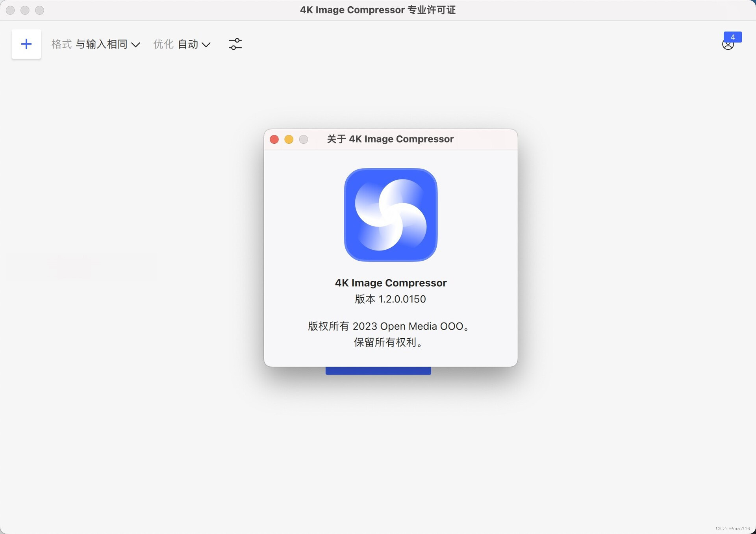Image resolution: width=756 pixels, height=534 pixels.
Task: Click the blue plus add-images button
Action: point(26,44)
